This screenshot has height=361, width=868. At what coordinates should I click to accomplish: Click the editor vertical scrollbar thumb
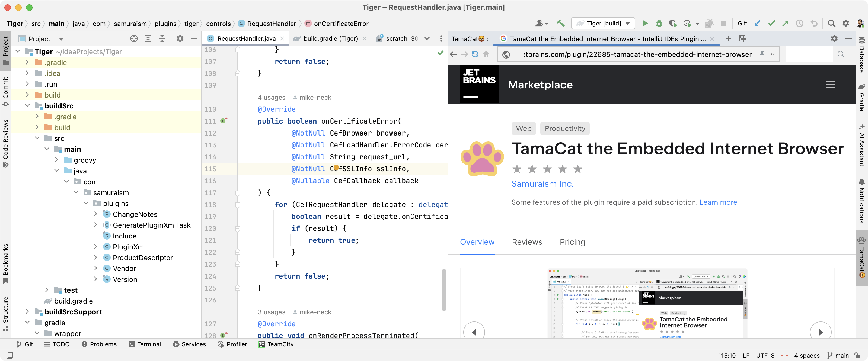click(x=444, y=290)
